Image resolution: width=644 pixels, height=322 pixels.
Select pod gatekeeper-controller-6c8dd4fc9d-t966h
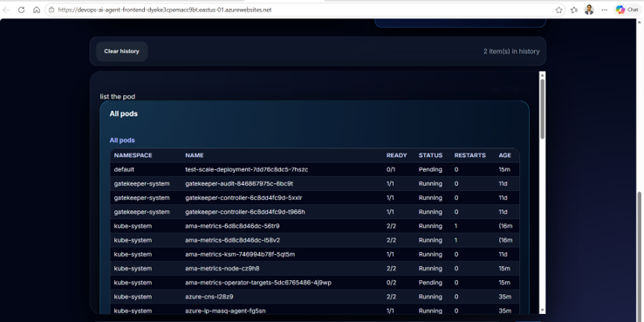click(245, 212)
